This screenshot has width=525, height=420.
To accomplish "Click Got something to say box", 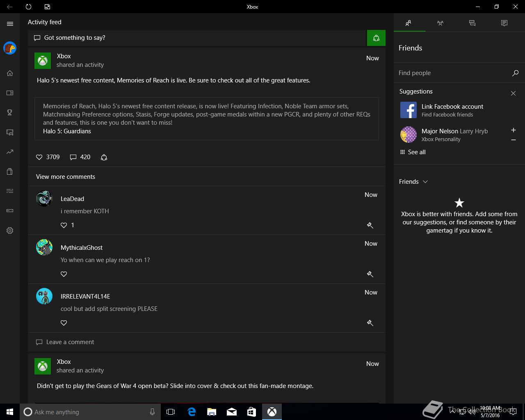I will (197, 38).
